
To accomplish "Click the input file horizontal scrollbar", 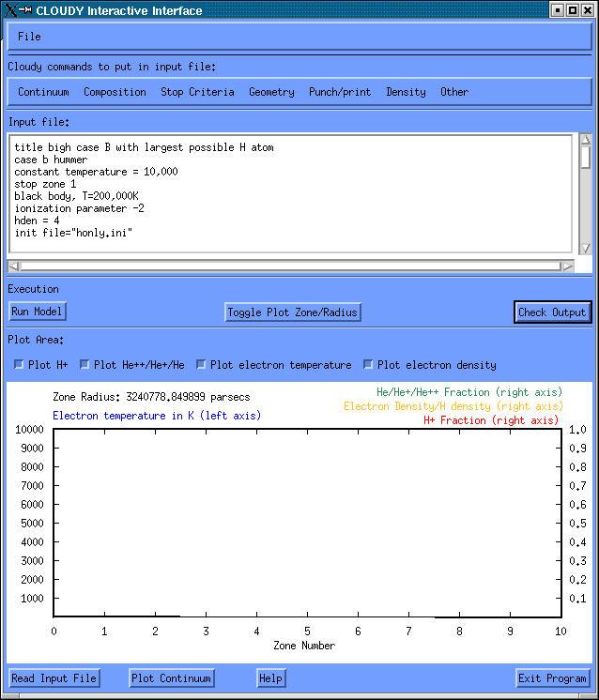I will point(291,266).
